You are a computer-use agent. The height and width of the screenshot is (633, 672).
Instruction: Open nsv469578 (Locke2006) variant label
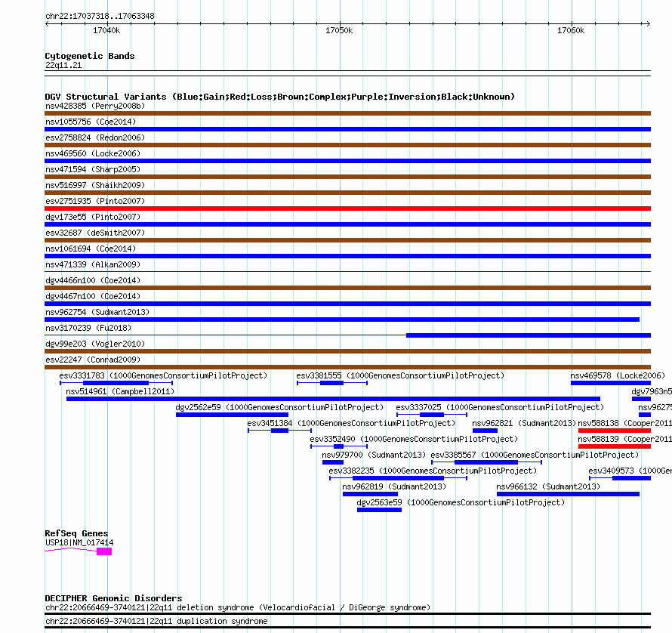[x=618, y=375]
